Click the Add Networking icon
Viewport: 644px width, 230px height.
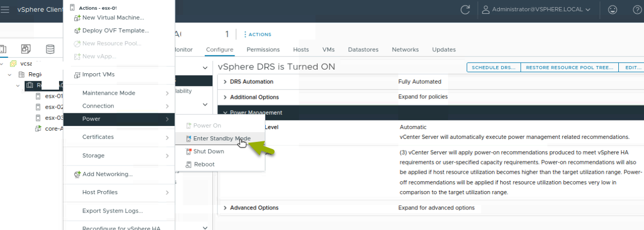pyautogui.click(x=77, y=174)
